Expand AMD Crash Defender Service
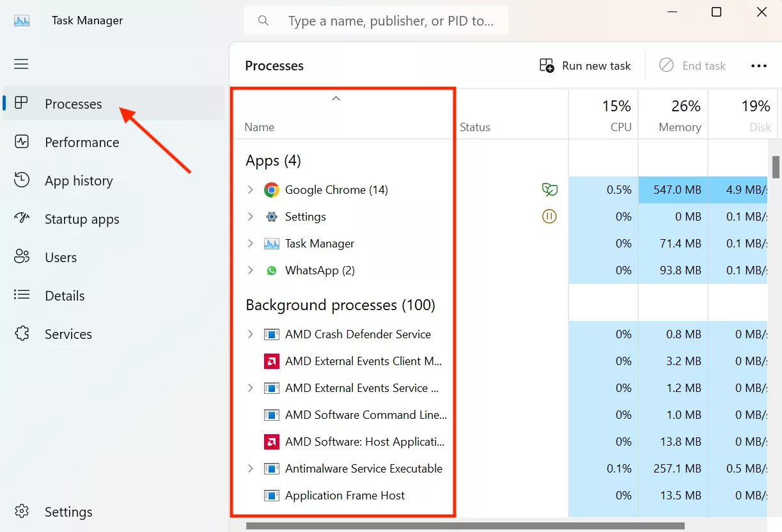782x532 pixels. [251, 334]
